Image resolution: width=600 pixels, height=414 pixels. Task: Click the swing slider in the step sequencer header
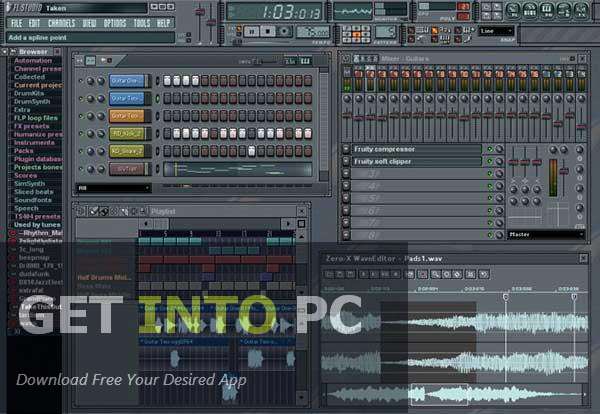point(265,61)
